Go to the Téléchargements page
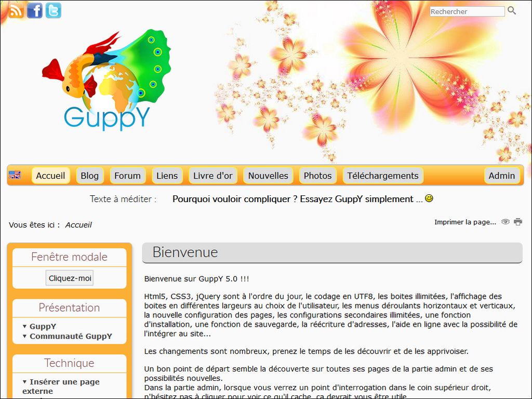Image resolution: width=532 pixels, height=399 pixels. click(383, 176)
